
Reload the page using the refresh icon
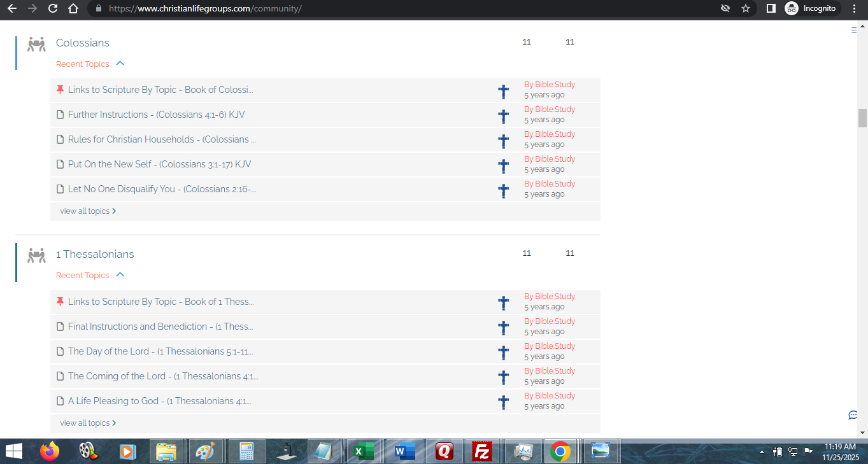pos(53,9)
